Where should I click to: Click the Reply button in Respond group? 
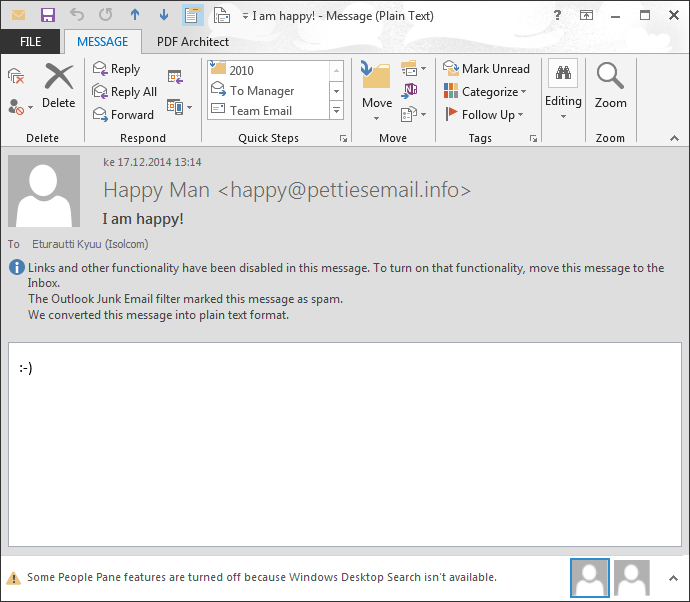tap(116, 69)
